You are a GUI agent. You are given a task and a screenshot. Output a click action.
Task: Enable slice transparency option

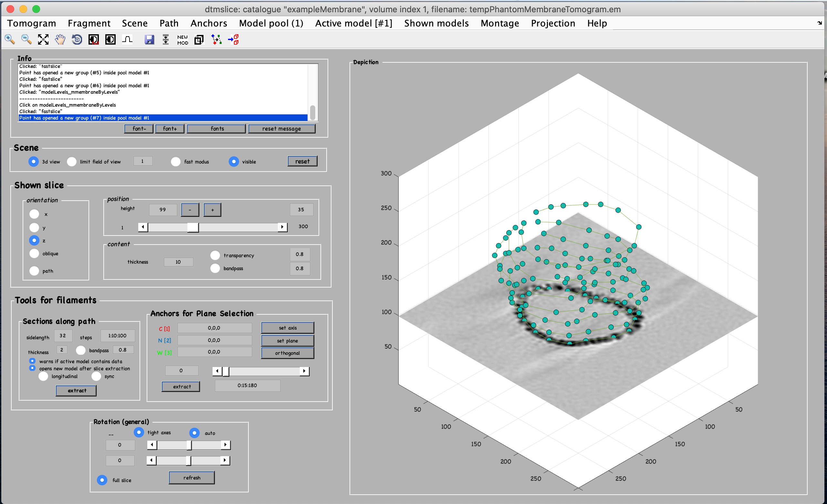pos(215,255)
